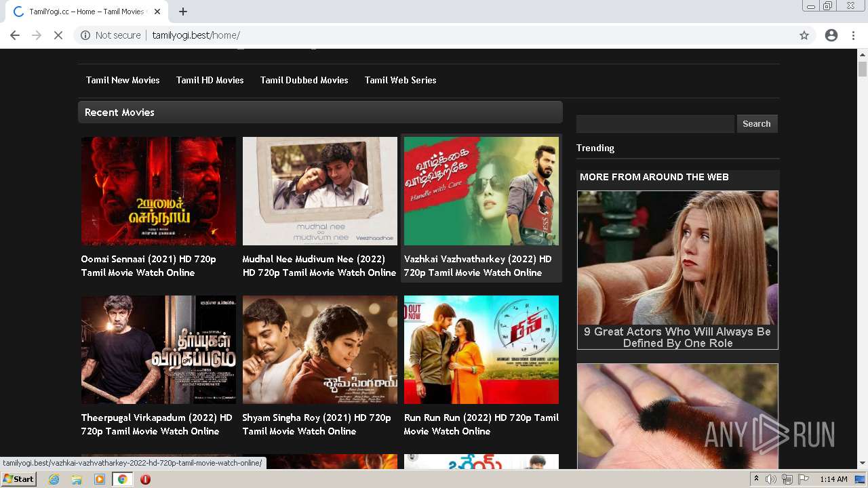Open a new browser tab

(183, 12)
